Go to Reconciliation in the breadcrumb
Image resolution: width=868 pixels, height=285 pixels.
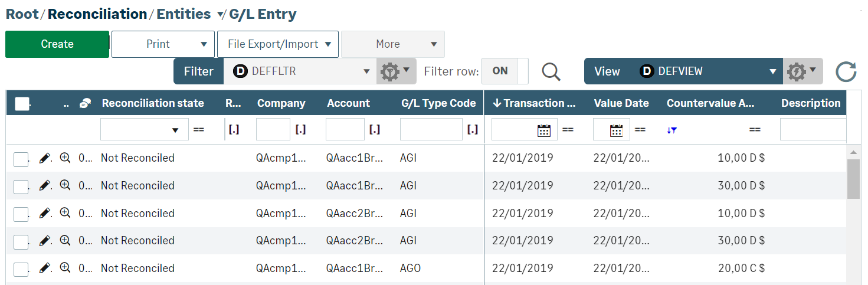click(97, 14)
